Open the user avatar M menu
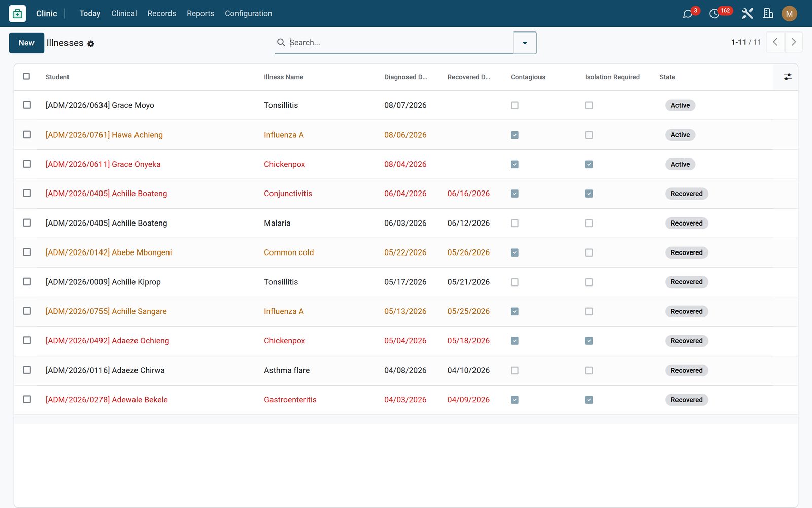The image size is (812, 508). 789,14
